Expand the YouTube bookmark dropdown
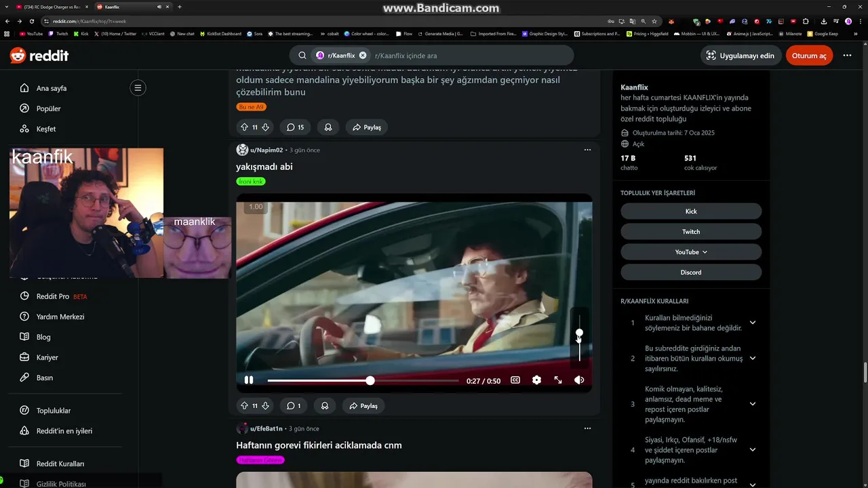868x488 pixels. 691,252
